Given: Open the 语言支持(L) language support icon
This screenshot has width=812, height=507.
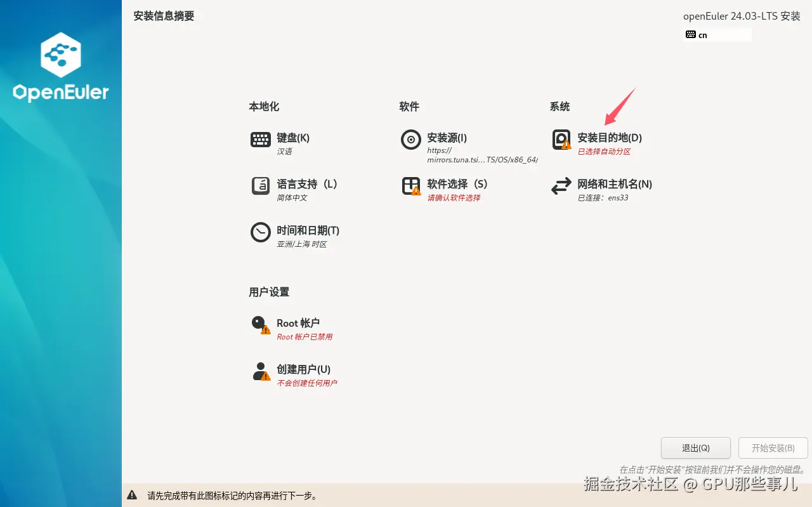Looking at the screenshot, I should tap(260, 185).
